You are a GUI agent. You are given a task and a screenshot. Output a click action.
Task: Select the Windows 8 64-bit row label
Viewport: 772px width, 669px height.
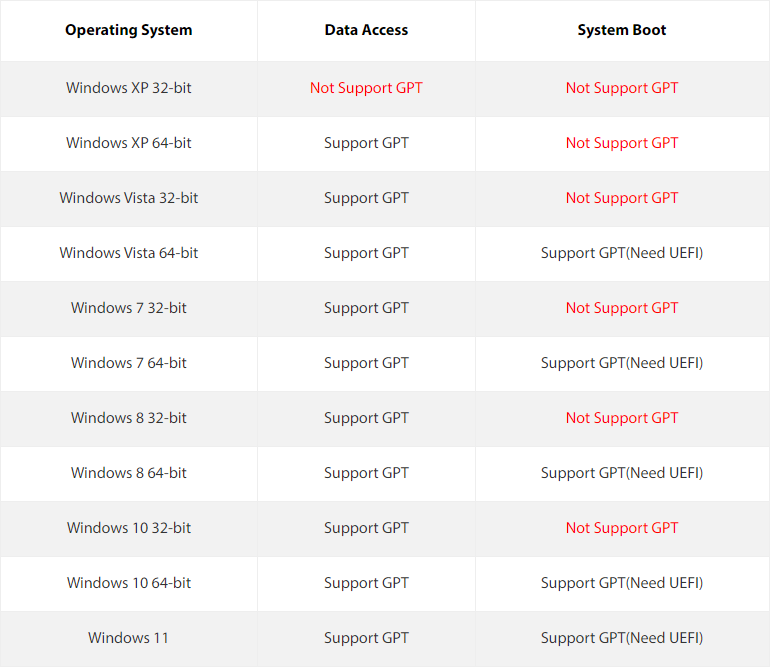pyautogui.click(x=128, y=473)
